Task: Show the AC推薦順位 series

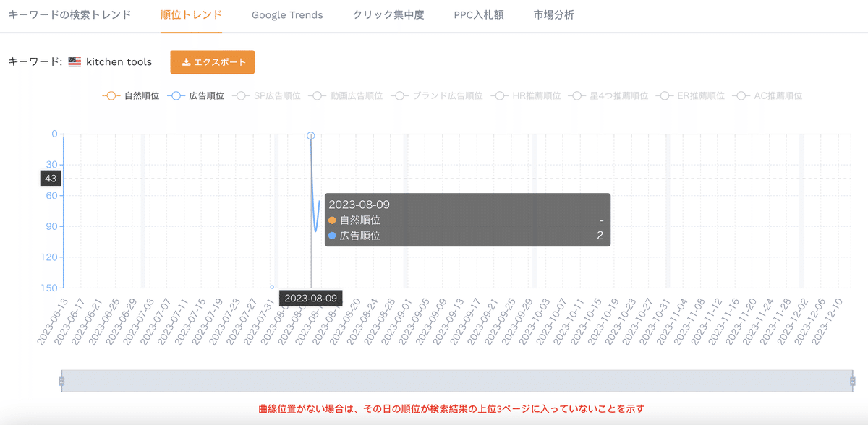Action: [767, 95]
